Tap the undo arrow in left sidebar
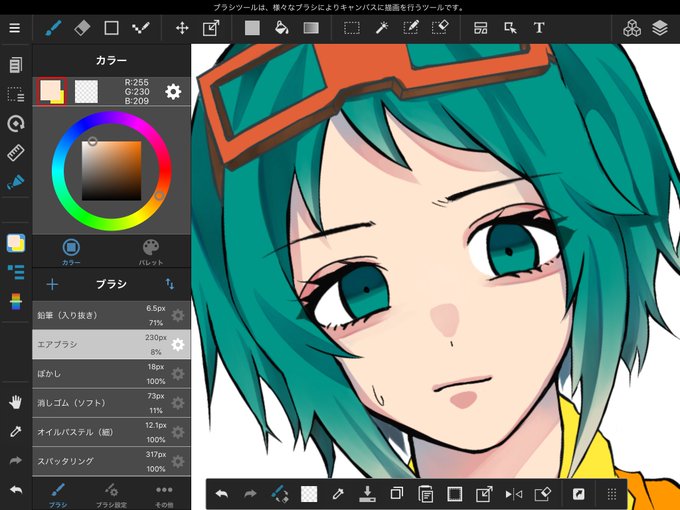 coord(16,490)
